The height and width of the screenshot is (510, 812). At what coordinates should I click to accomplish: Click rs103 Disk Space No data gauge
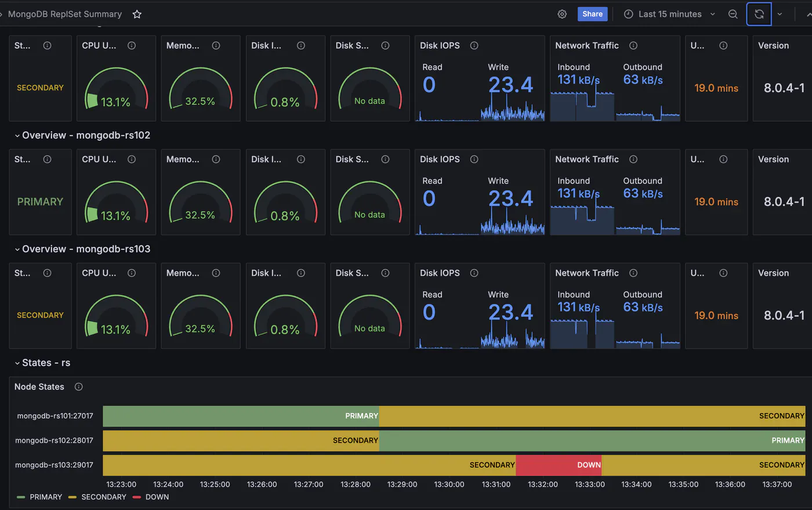tap(369, 317)
